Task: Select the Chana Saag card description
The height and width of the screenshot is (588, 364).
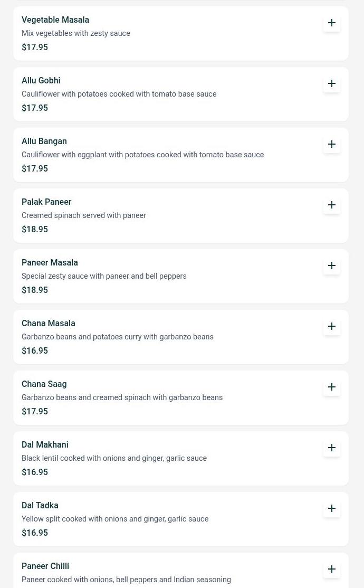Action: 122,397
